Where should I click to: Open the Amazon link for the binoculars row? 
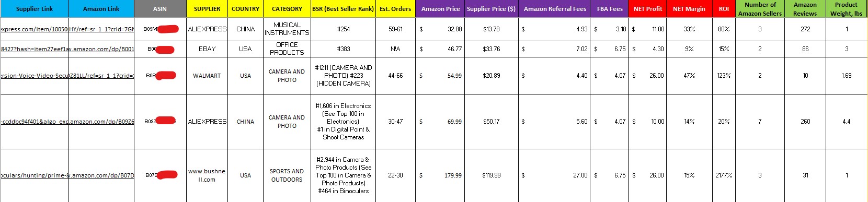coord(101,175)
